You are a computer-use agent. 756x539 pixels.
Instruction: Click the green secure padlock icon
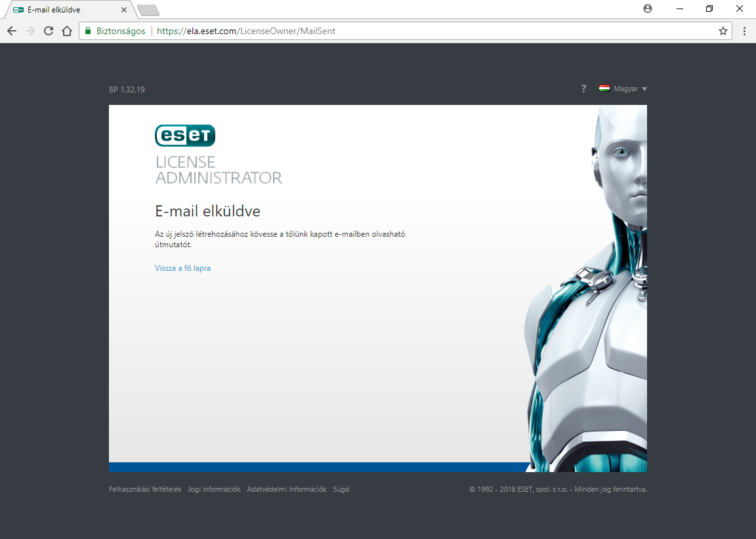pos(88,31)
